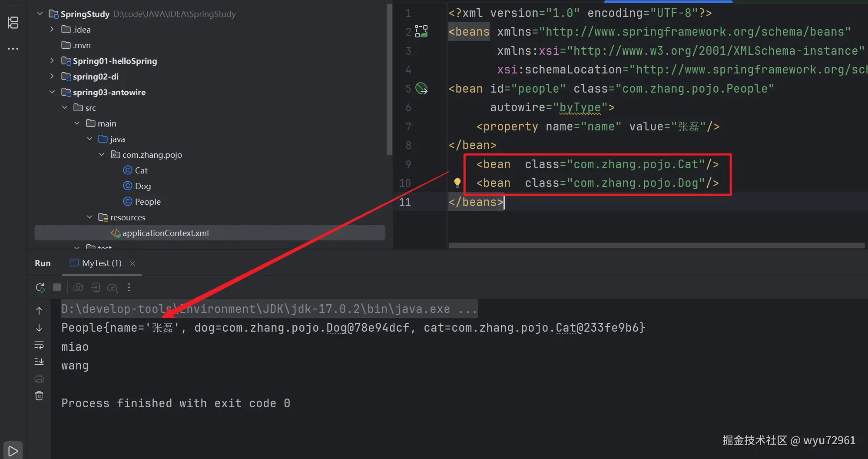The height and width of the screenshot is (459, 868).
Task: Open the More tool windows ellipsis
Action: (x=13, y=49)
